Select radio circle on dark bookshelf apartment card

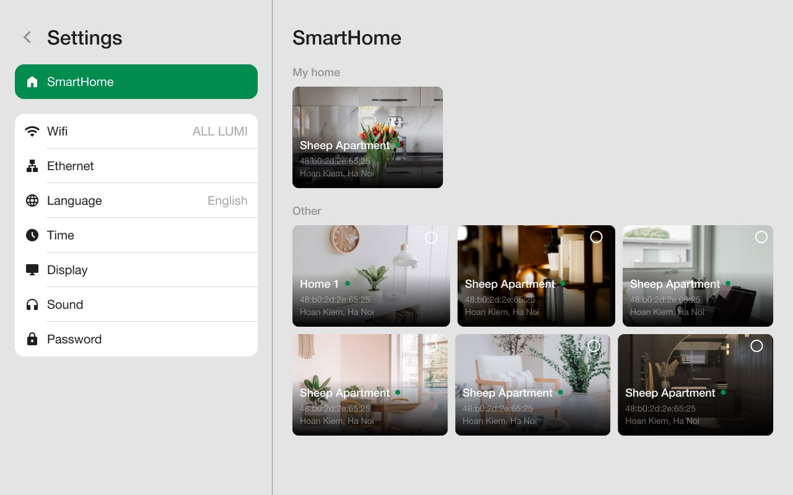coord(596,238)
